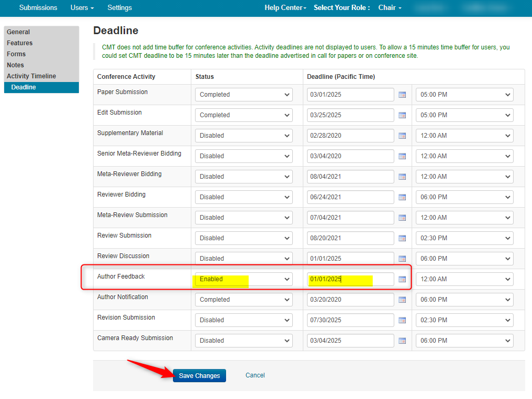Open Author Feedback status dropdown showing Enabled
Viewport: 532px width, 399px height.
243,279
